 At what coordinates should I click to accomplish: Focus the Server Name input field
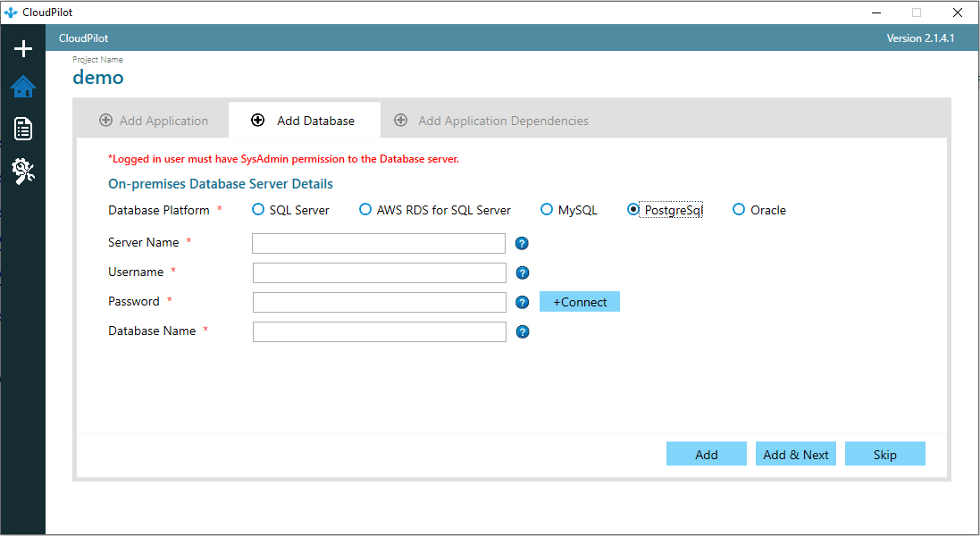[x=379, y=244]
